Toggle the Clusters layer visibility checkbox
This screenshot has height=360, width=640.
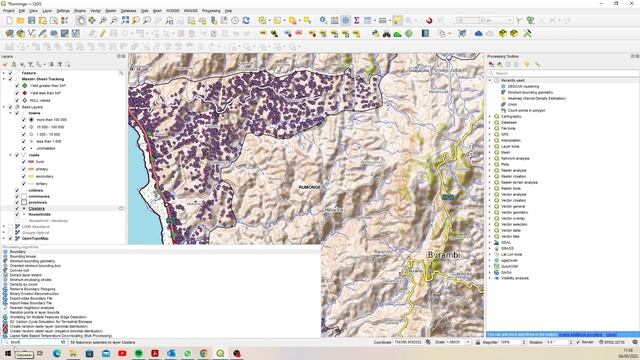click(17, 209)
